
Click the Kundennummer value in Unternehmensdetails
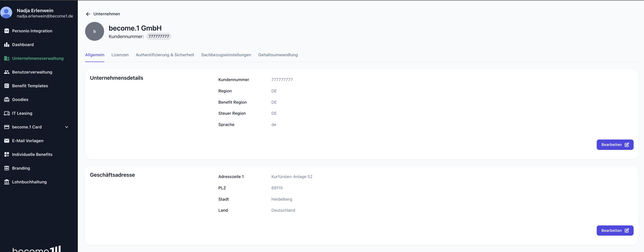tap(282, 80)
